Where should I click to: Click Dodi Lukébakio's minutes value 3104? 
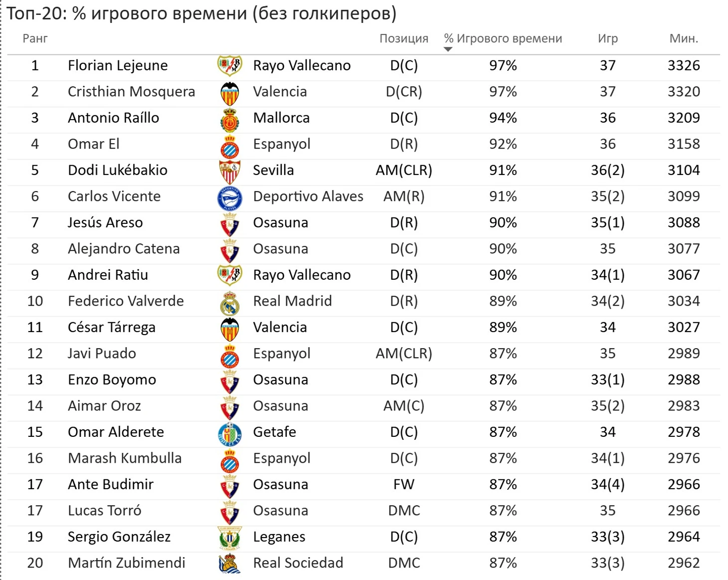[684, 171]
